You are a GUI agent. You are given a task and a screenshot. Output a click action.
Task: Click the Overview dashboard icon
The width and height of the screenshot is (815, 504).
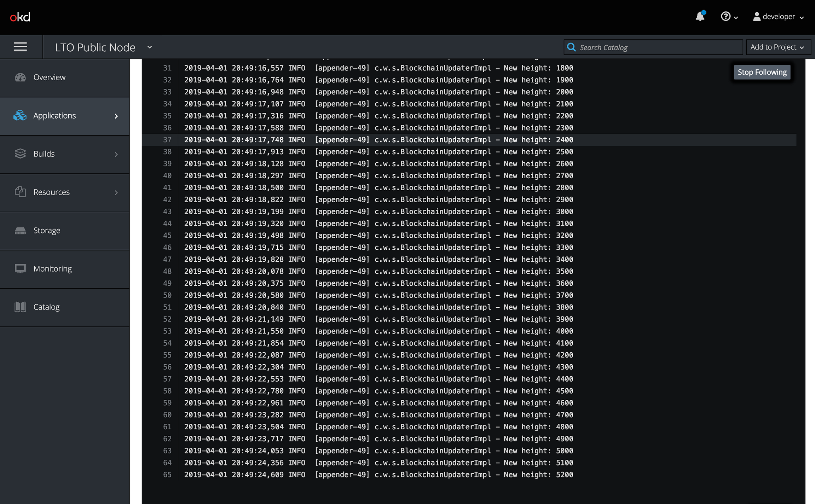[x=20, y=77]
